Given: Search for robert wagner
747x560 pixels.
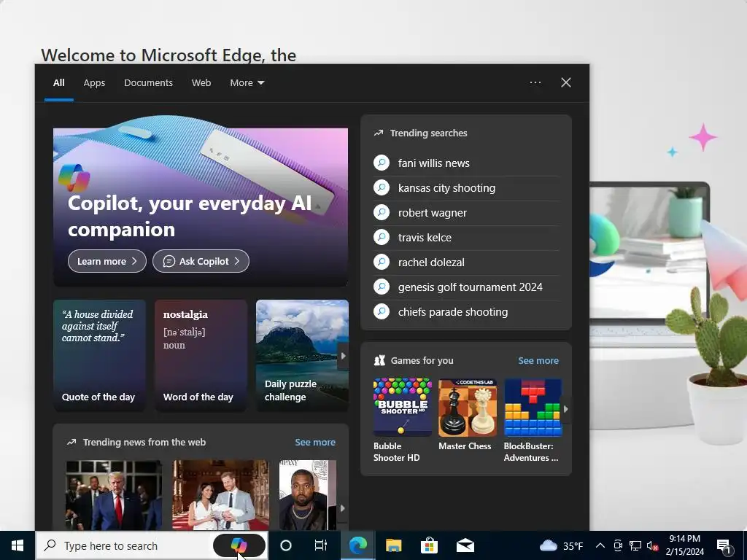Looking at the screenshot, I should [432, 212].
